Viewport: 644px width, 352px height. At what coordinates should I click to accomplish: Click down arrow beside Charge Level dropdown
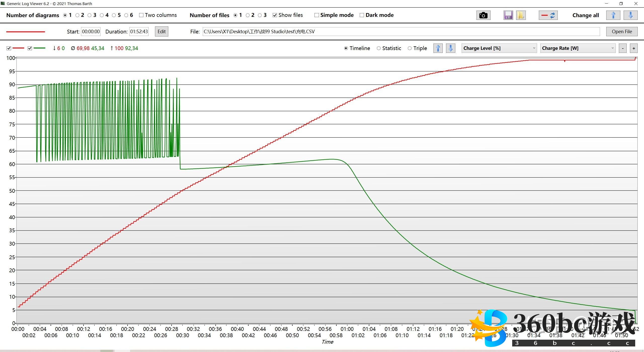point(451,48)
